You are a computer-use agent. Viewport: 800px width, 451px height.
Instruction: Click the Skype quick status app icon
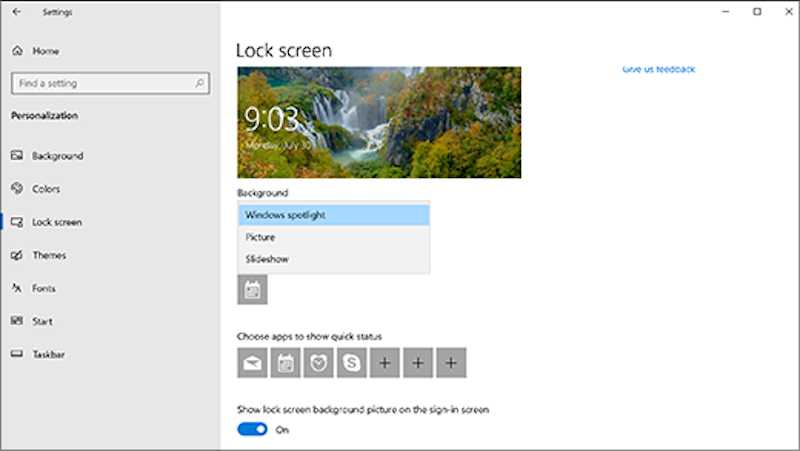pyautogui.click(x=351, y=363)
